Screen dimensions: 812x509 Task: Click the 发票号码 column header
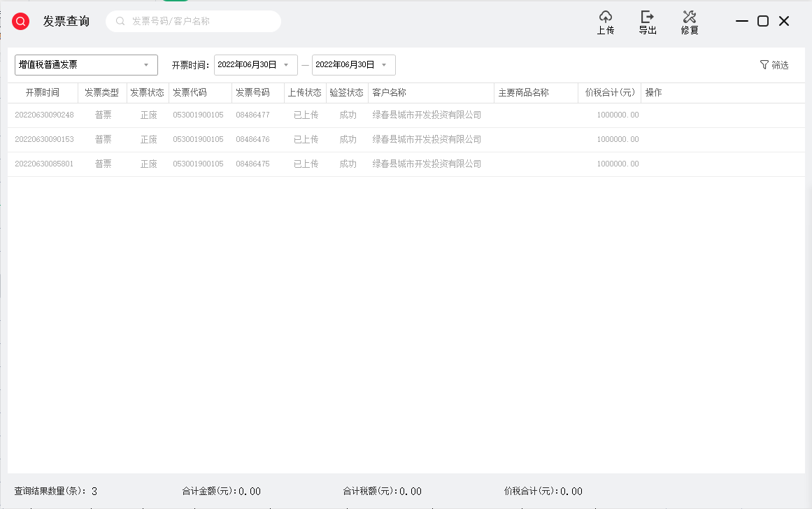click(252, 93)
